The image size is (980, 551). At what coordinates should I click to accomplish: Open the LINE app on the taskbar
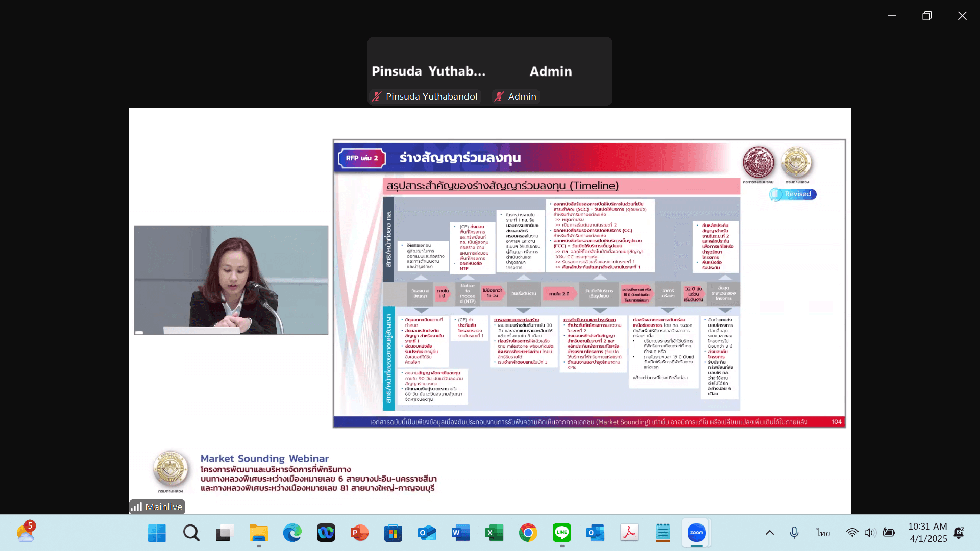[x=562, y=533]
